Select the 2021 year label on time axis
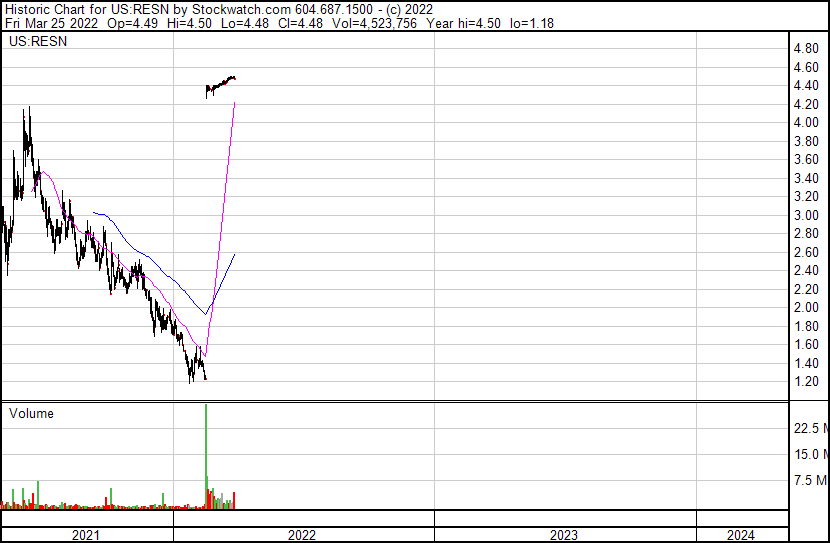This screenshot has width=830, height=543. 85,535
